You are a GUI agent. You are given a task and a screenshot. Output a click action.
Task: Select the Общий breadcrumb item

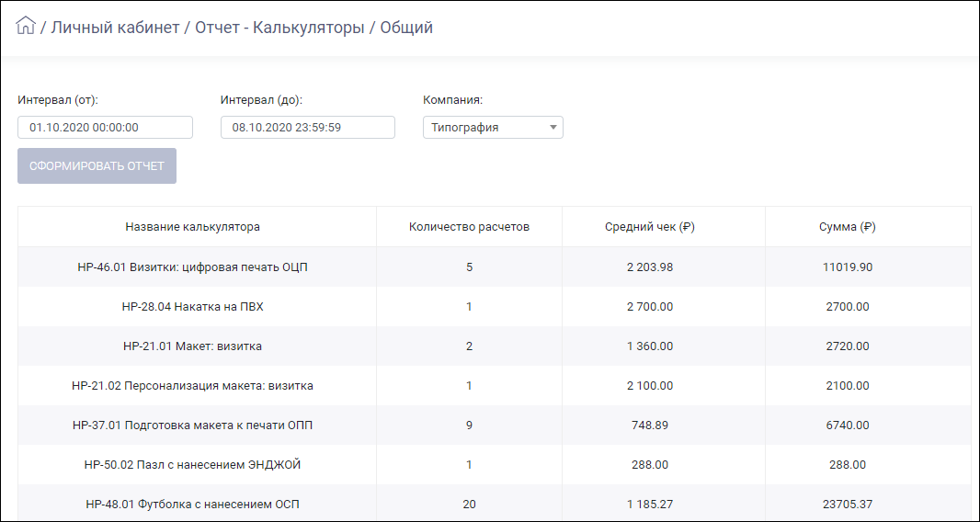click(x=406, y=28)
